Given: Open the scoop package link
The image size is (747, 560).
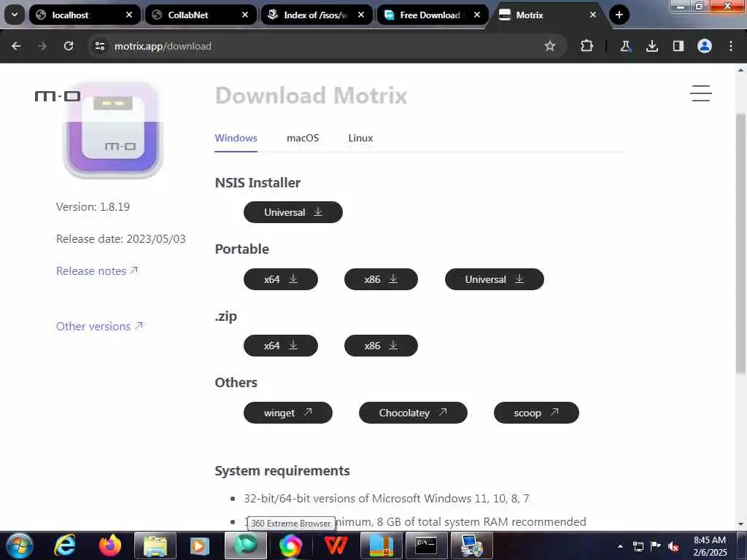Looking at the screenshot, I should (x=536, y=413).
